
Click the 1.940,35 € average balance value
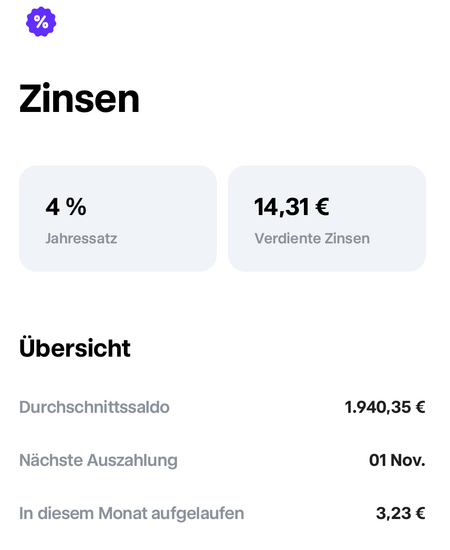pyautogui.click(x=385, y=407)
